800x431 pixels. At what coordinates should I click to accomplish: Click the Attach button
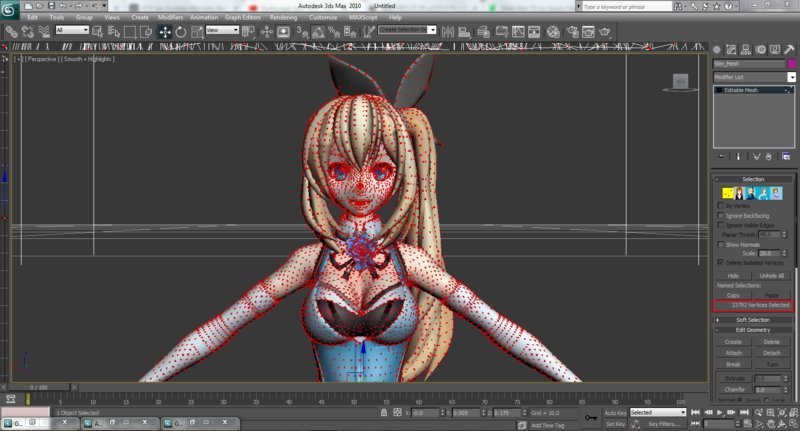(x=733, y=353)
